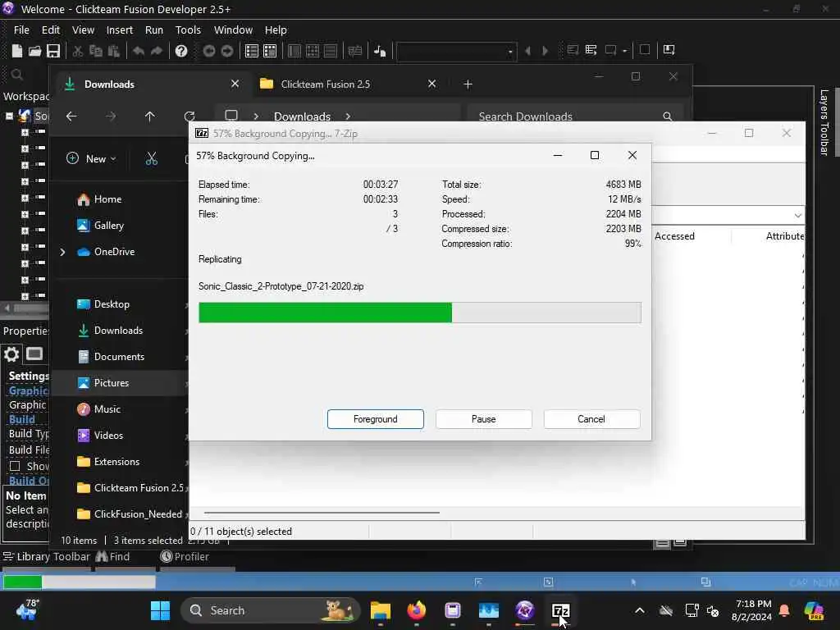Add a new Explorer tab
The height and width of the screenshot is (630, 840).
click(x=468, y=84)
